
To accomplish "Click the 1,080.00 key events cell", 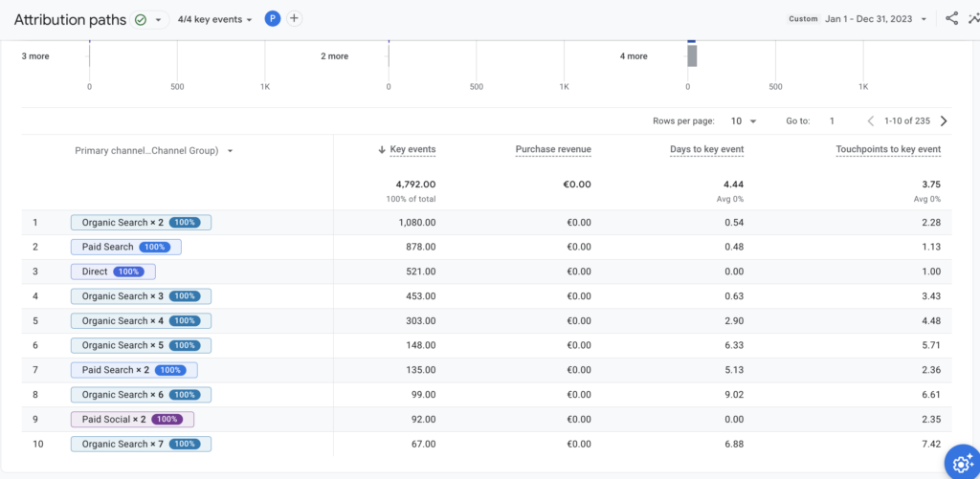I will click(417, 223).
